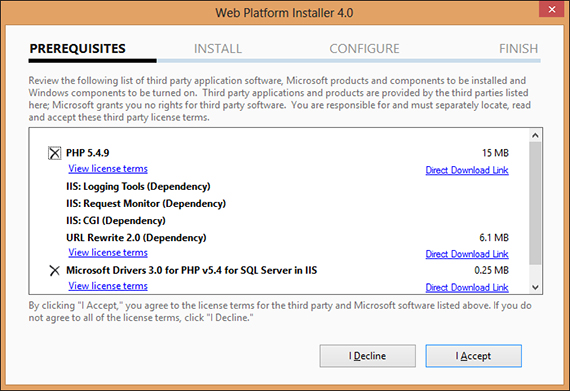
Task: Open Direct Download Link for Microsoft Drivers
Action: click(467, 287)
